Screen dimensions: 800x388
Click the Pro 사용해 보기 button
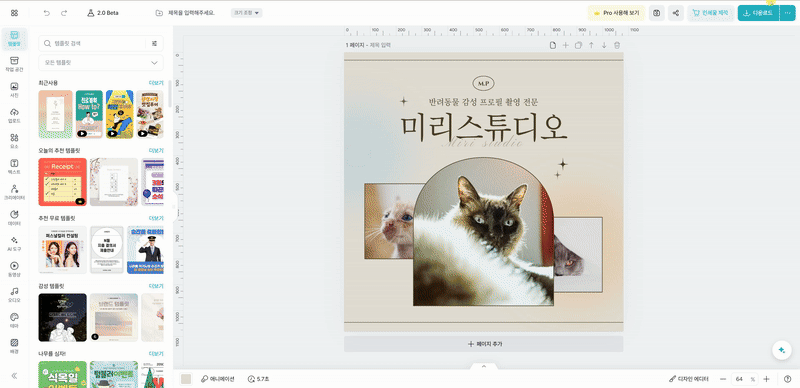pos(616,13)
